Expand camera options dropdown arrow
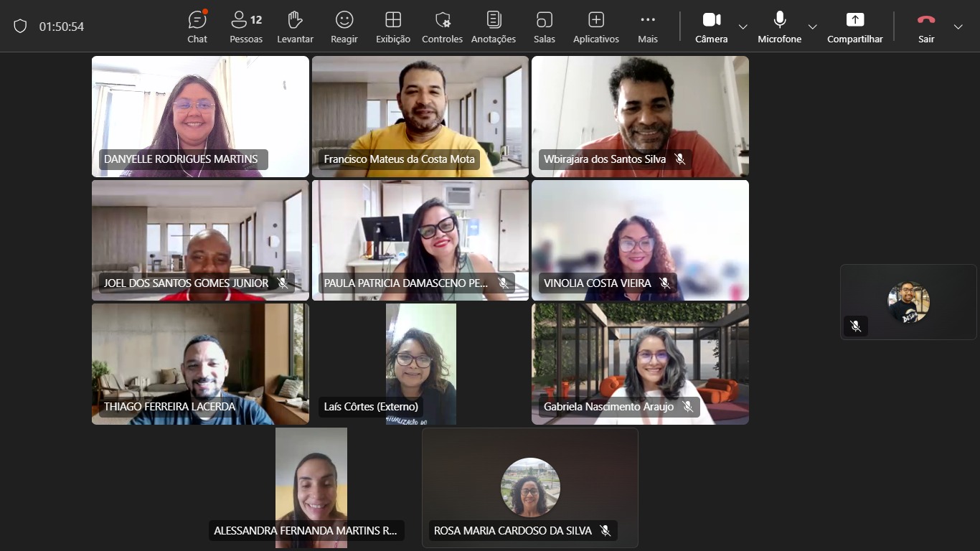980x551 pixels. (743, 27)
